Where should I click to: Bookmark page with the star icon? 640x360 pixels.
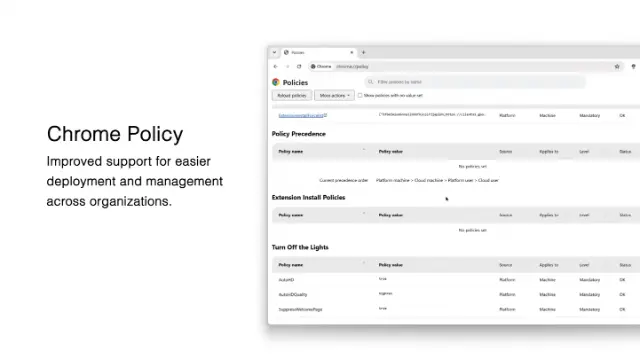point(617,67)
